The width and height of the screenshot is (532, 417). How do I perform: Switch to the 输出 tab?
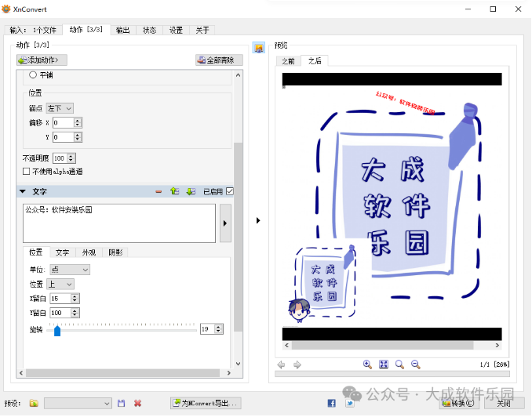(123, 30)
